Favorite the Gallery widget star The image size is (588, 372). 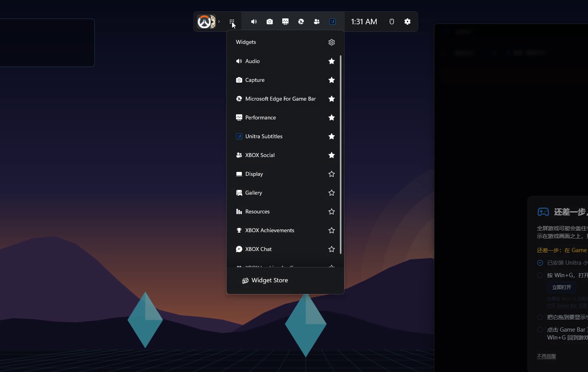332,193
